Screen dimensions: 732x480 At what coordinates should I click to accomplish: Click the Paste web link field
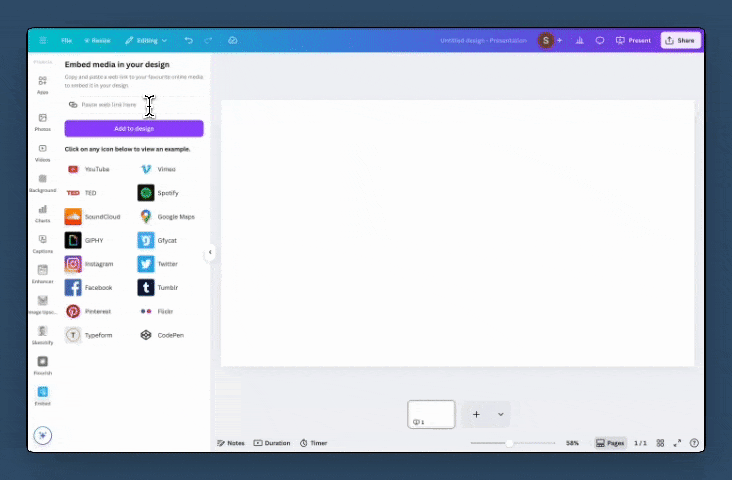(x=134, y=105)
